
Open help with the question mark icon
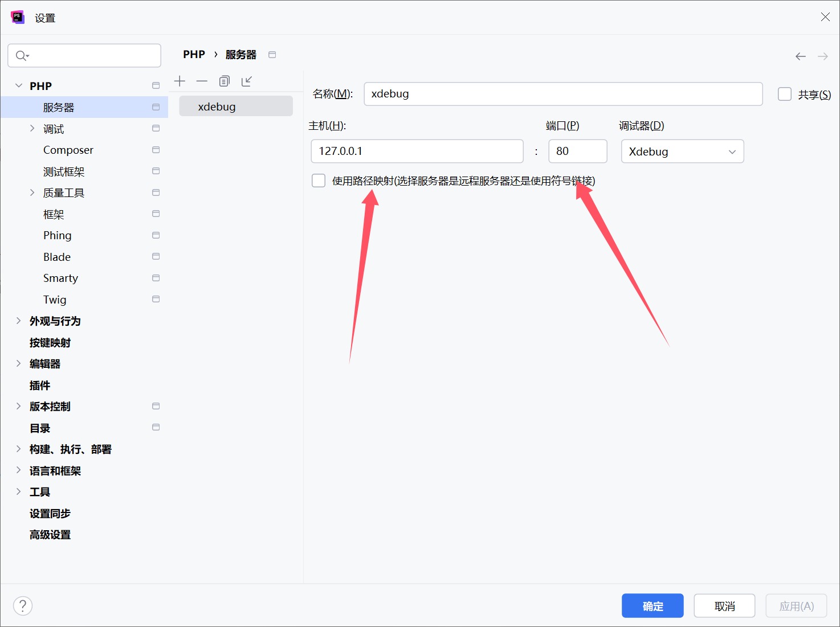point(23,605)
